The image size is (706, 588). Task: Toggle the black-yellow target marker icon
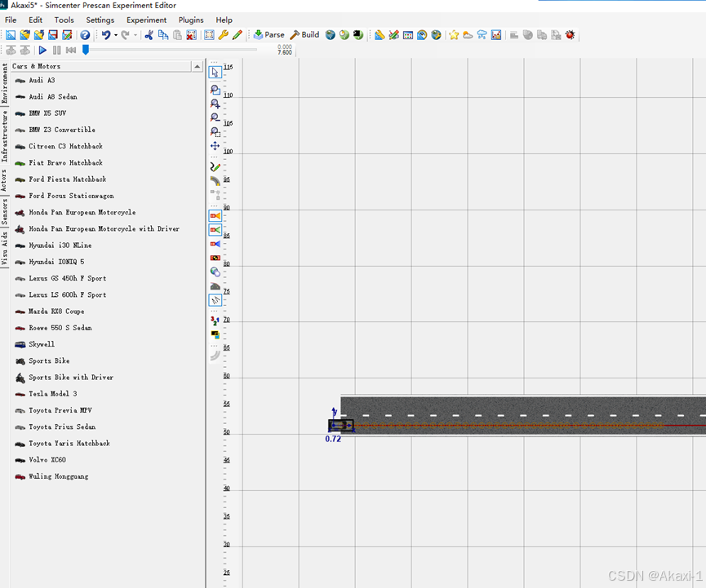click(x=215, y=258)
